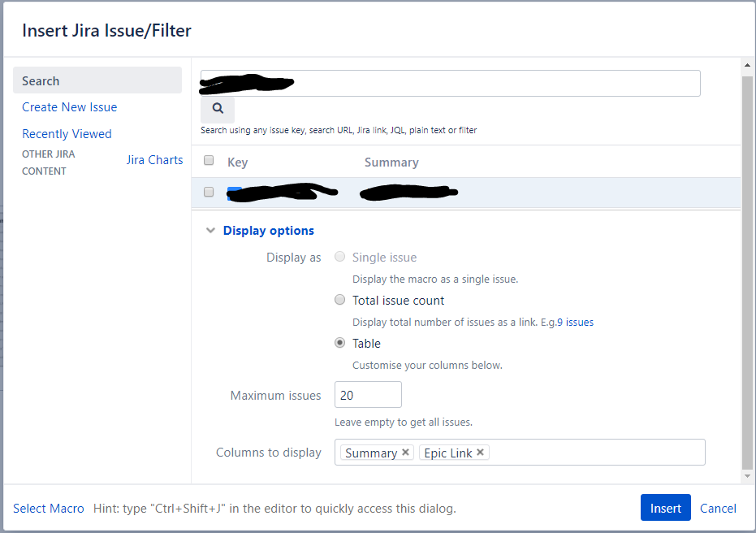Click the "Leave empty to get all issues." hint
756x533 pixels.
[x=404, y=422]
